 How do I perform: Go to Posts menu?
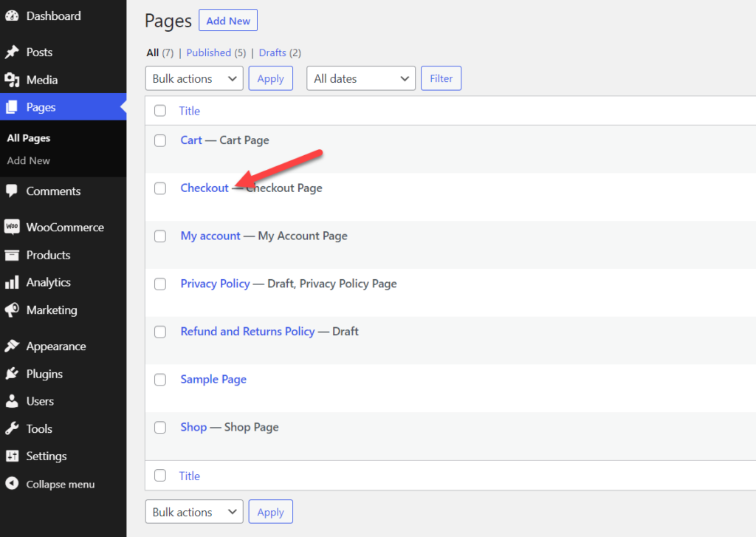[x=40, y=52]
